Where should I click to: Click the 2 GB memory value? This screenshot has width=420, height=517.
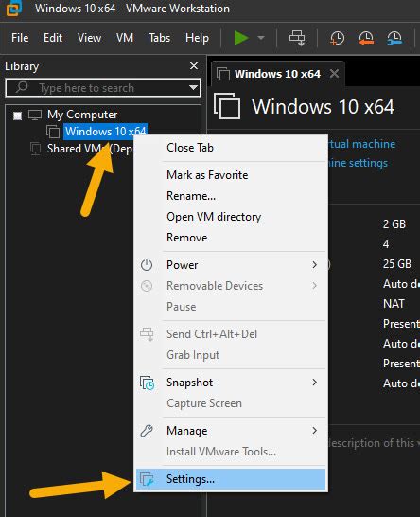[394, 224]
